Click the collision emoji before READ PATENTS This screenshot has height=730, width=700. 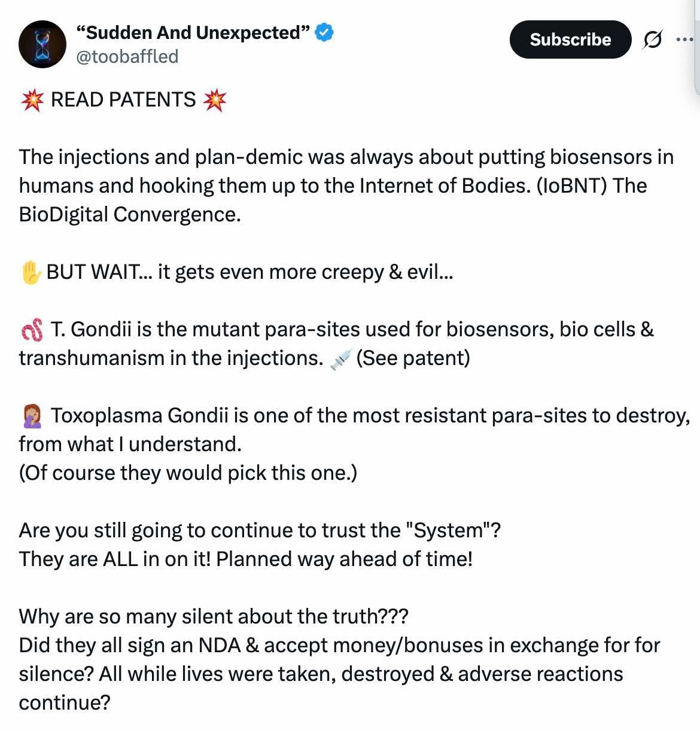[x=32, y=100]
